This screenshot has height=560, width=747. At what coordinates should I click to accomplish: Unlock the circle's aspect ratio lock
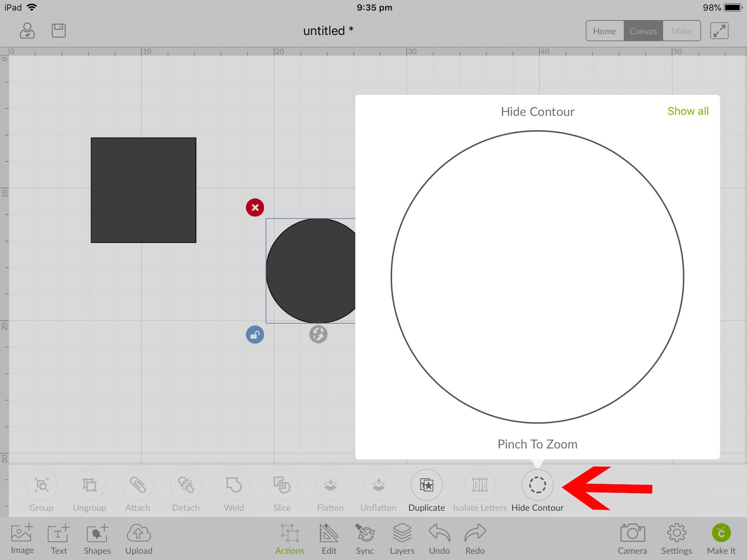coord(254,335)
